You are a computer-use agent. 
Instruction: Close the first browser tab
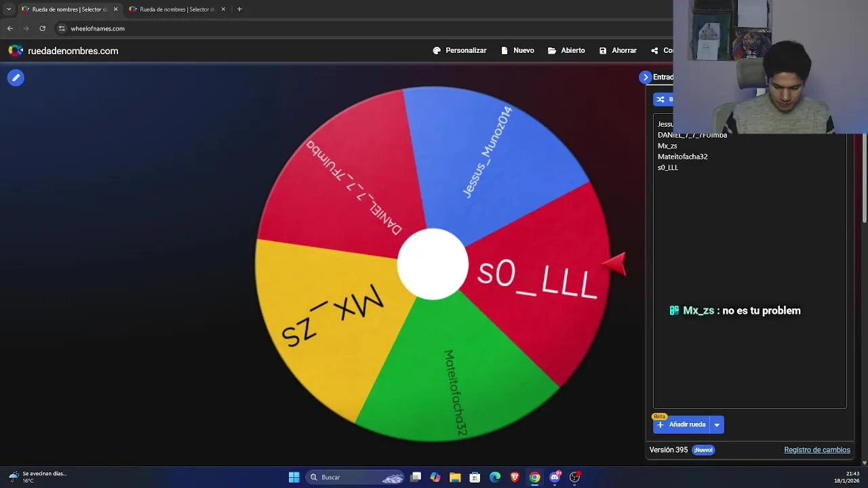[115, 9]
